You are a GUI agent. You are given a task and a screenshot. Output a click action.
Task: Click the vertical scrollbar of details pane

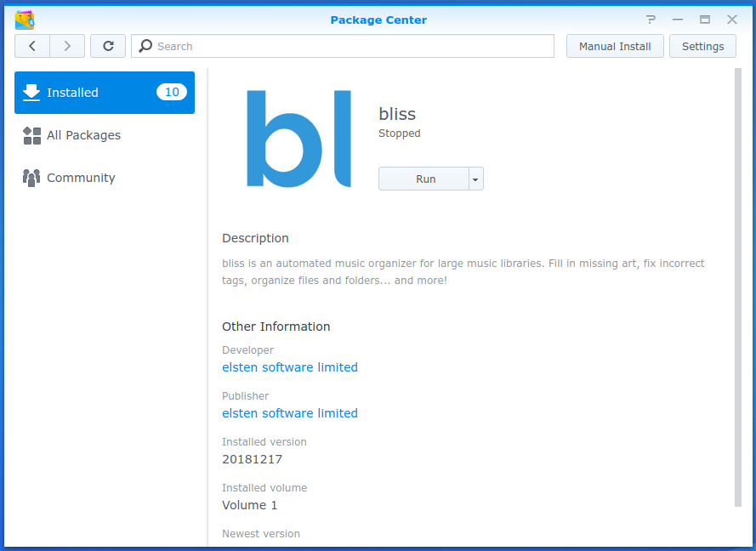(x=737, y=287)
